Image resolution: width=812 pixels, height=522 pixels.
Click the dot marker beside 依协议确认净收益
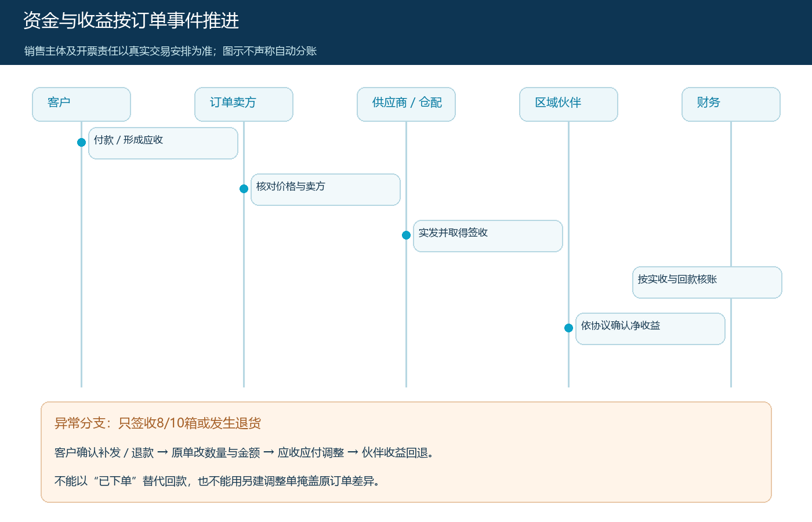[568, 328]
